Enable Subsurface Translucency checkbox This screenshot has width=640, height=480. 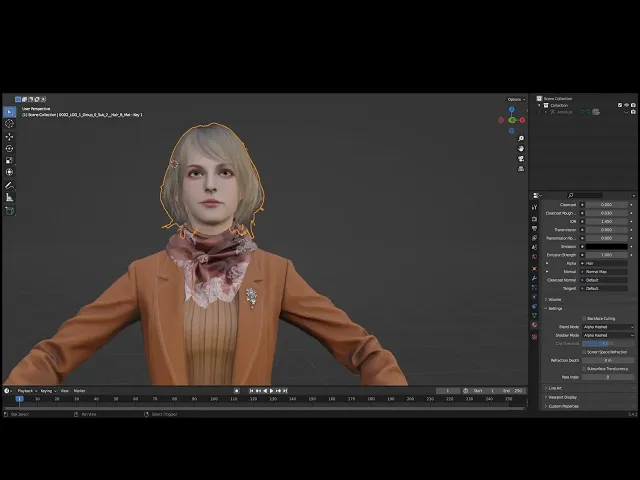click(x=584, y=369)
